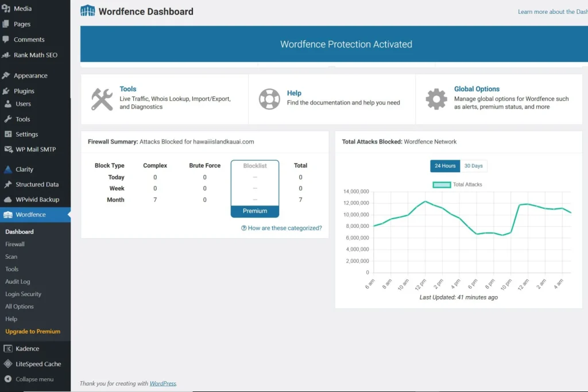
Task: Expand the Rank Math SEO menu
Action: click(35, 55)
